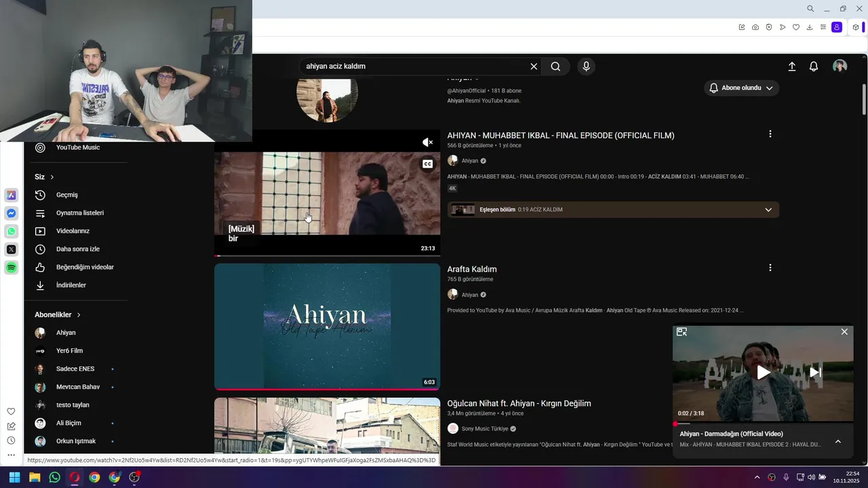Viewport: 868px width, 488px height.
Task: Open the YouTube account avatar menu
Action: coord(840,66)
